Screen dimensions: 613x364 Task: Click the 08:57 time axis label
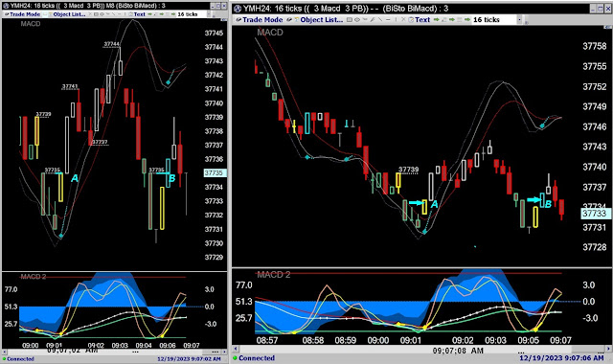(267, 340)
